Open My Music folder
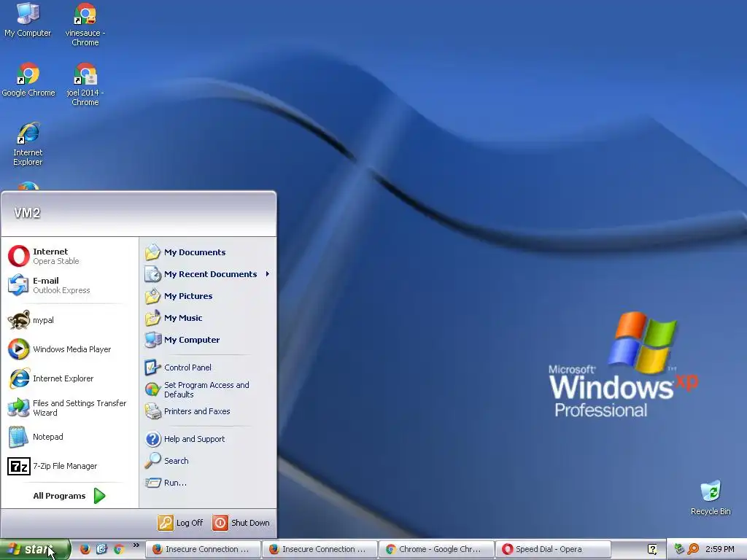 point(208,318)
